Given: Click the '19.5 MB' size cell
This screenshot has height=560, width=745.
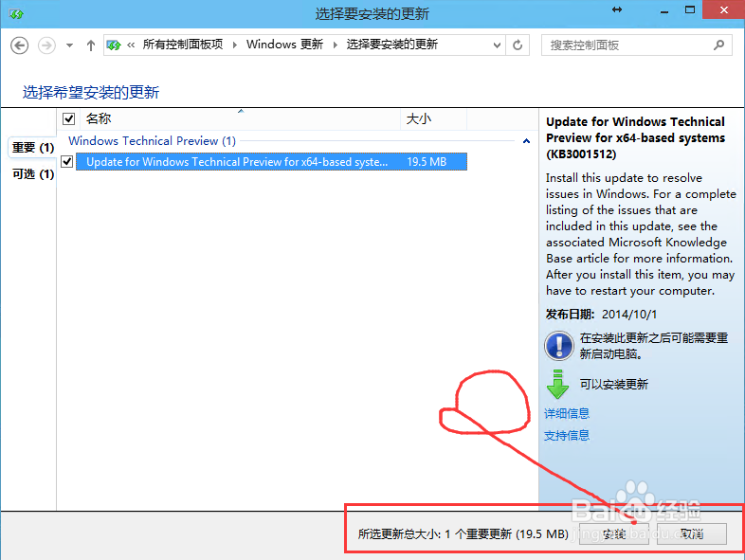Looking at the screenshot, I should (427, 162).
